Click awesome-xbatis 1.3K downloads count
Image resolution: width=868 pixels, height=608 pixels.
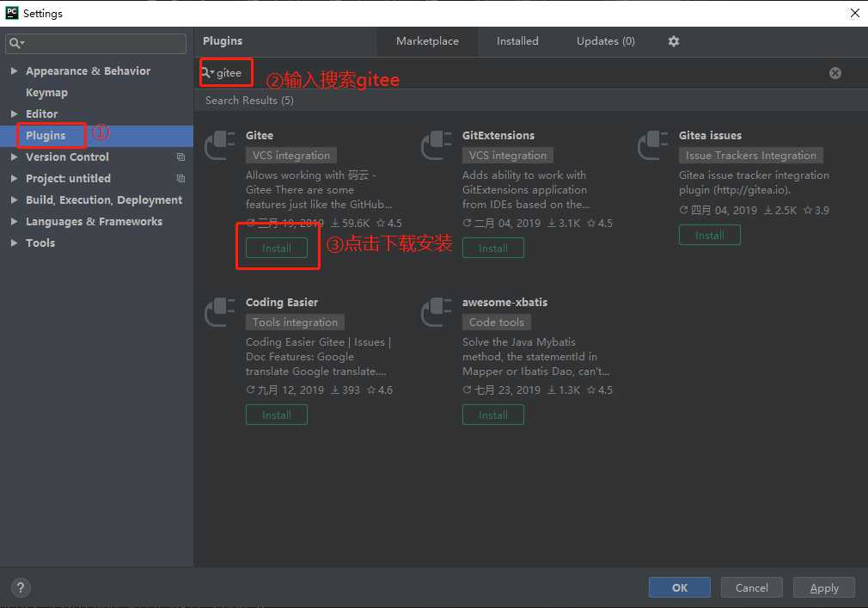[x=564, y=390]
